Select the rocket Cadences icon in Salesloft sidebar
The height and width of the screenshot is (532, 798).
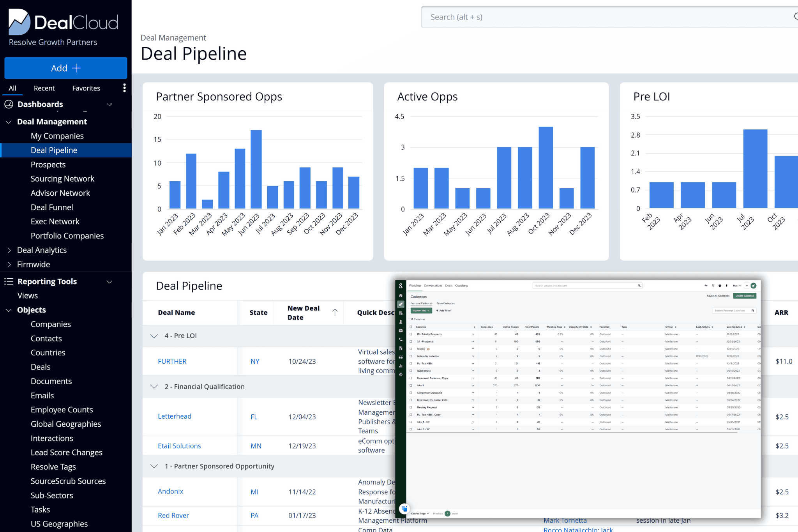(401, 304)
